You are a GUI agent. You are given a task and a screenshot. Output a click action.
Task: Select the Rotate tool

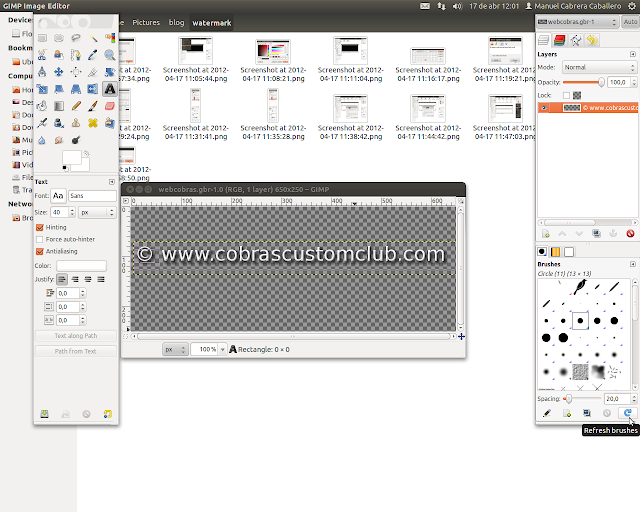[110, 72]
